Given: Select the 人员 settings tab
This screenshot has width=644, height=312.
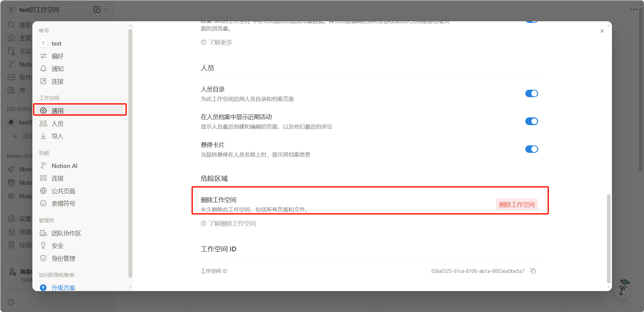Looking at the screenshot, I should tap(57, 123).
